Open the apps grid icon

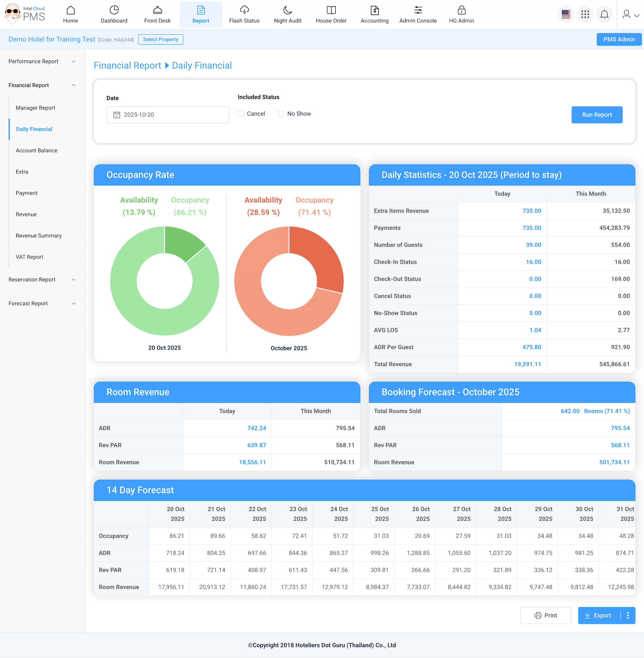click(585, 15)
